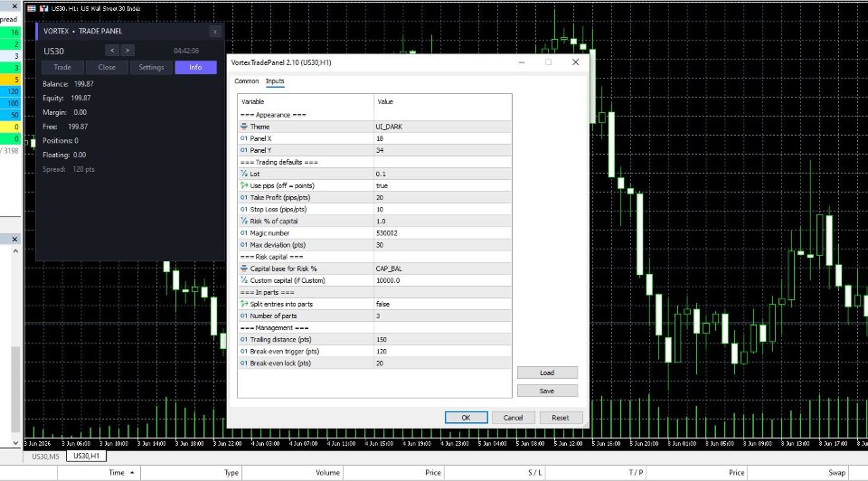Click the Number of parts icon
Viewport: 868px width, 481px height.
pos(244,316)
